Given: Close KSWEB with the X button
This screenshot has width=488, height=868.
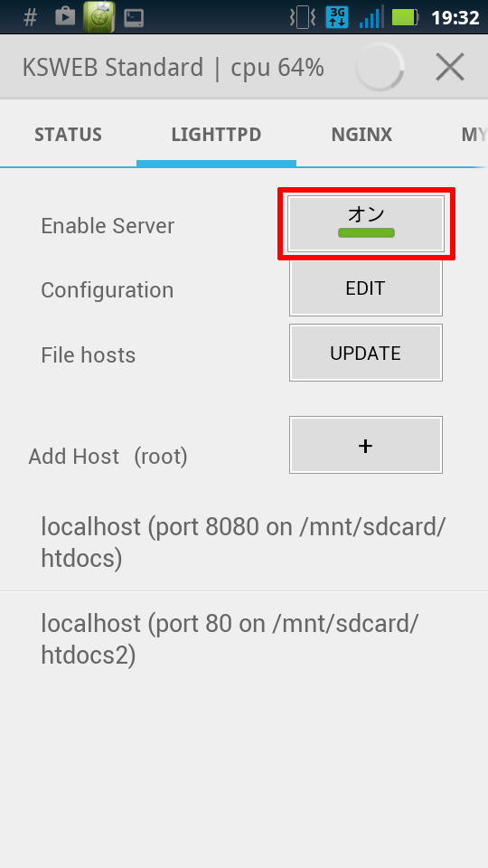Looking at the screenshot, I should pos(449,68).
